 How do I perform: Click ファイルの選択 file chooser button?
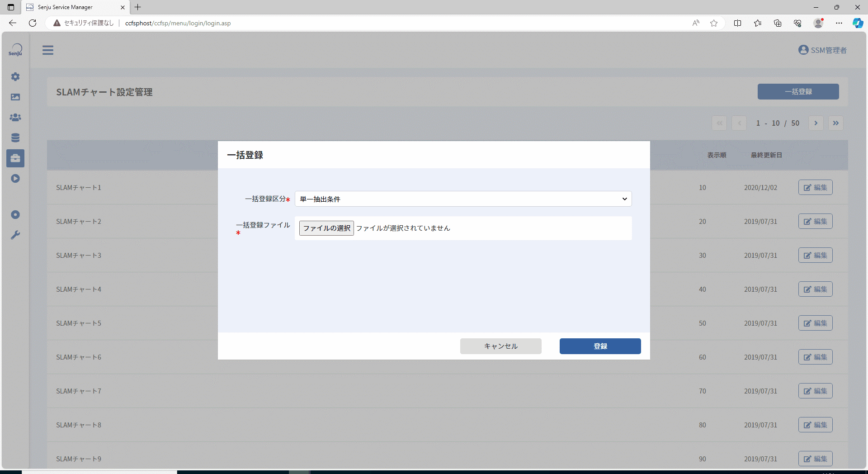[326, 228]
